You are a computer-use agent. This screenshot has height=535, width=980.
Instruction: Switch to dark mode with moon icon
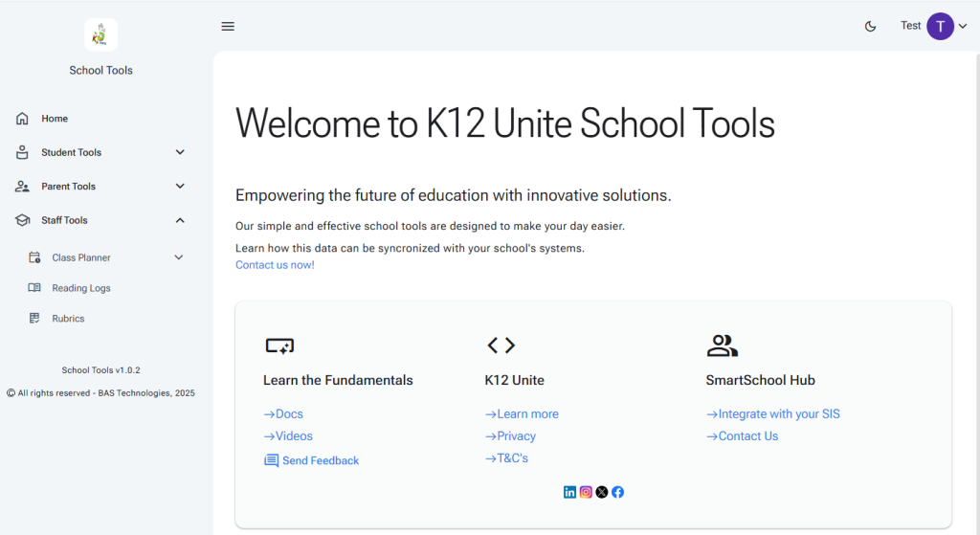[x=870, y=27]
